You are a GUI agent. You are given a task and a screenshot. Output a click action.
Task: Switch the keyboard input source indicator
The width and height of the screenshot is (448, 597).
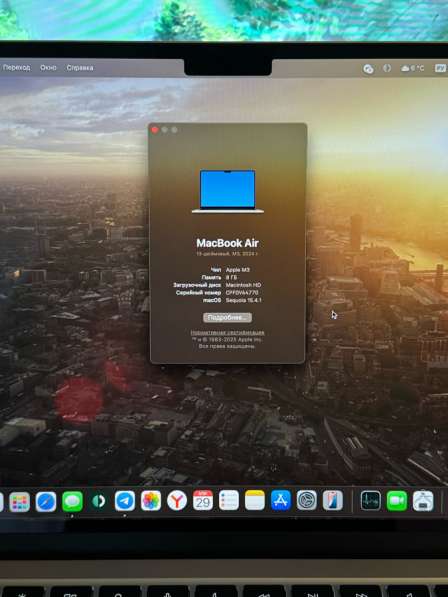[x=440, y=68]
